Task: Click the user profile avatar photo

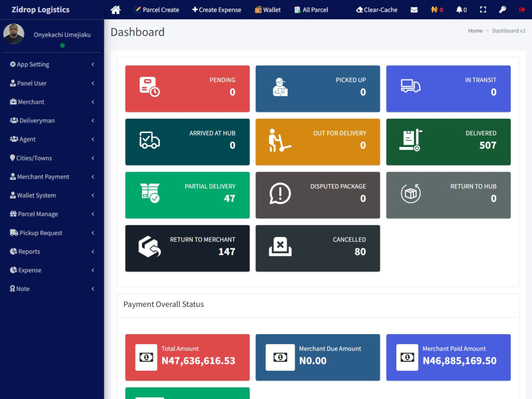Action: (14, 34)
